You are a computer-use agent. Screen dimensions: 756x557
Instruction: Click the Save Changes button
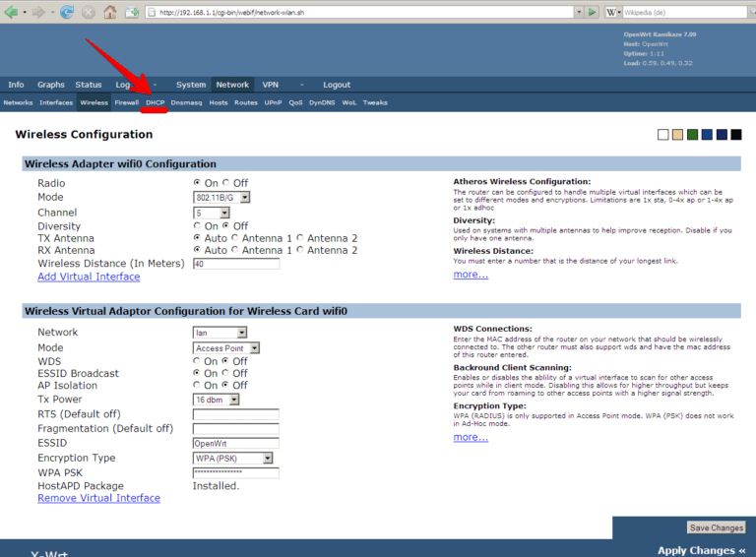(716, 528)
